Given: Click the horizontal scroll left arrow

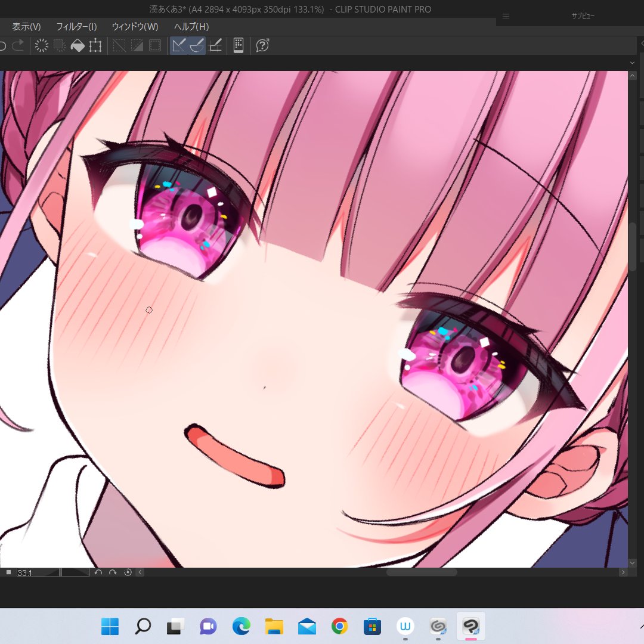Looking at the screenshot, I should (140, 572).
